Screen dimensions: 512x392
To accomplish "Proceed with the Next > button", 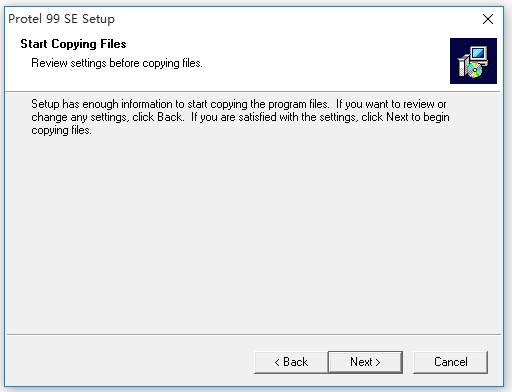I will [365, 362].
